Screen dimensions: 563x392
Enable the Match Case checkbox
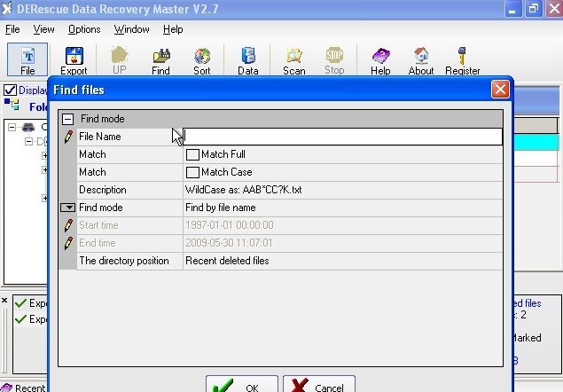(x=192, y=172)
